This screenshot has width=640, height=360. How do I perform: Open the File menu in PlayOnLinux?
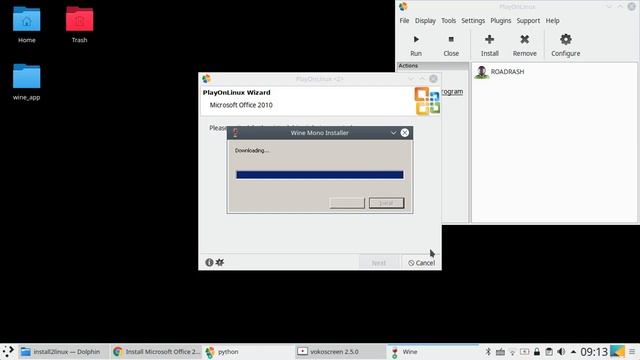coord(404,20)
